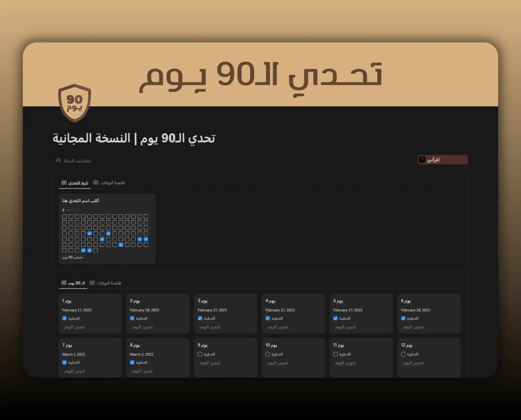
Task: Check the الخطوة checkbox on Day 9 card
Action: click(x=200, y=354)
